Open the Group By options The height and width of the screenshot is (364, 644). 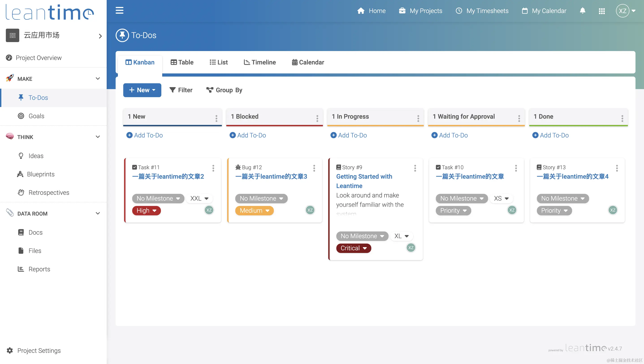click(x=224, y=90)
